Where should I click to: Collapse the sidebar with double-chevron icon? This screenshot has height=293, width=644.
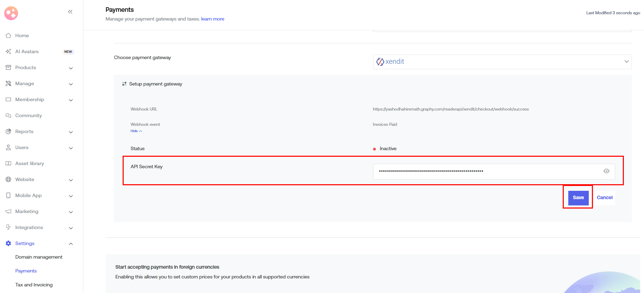[70, 12]
